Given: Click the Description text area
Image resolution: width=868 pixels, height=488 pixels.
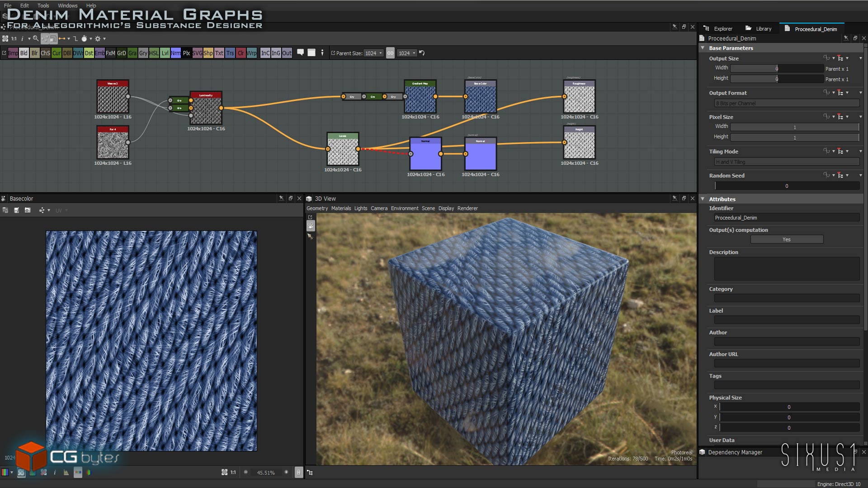Looking at the screenshot, I should [x=787, y=269].
